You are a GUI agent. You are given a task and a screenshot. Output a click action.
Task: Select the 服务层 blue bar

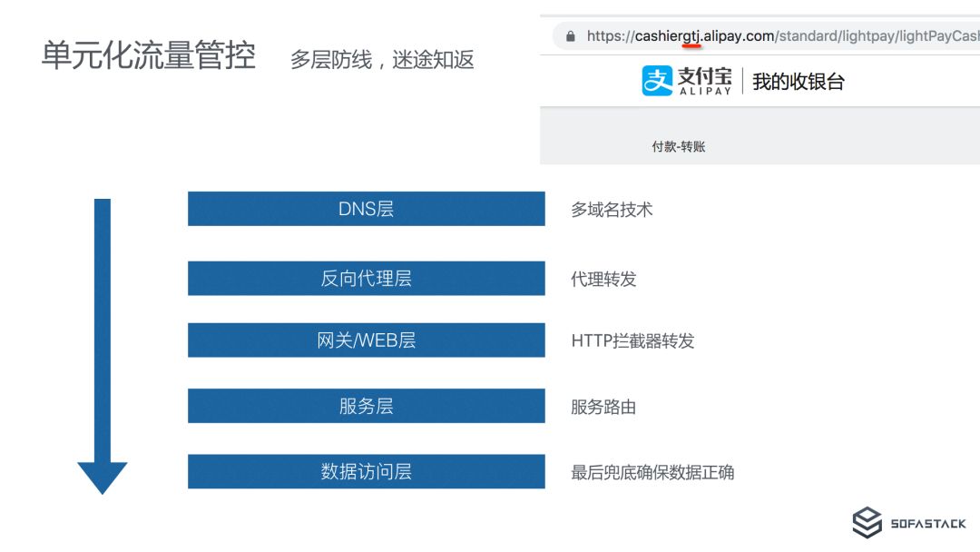(x=367, y=406)
